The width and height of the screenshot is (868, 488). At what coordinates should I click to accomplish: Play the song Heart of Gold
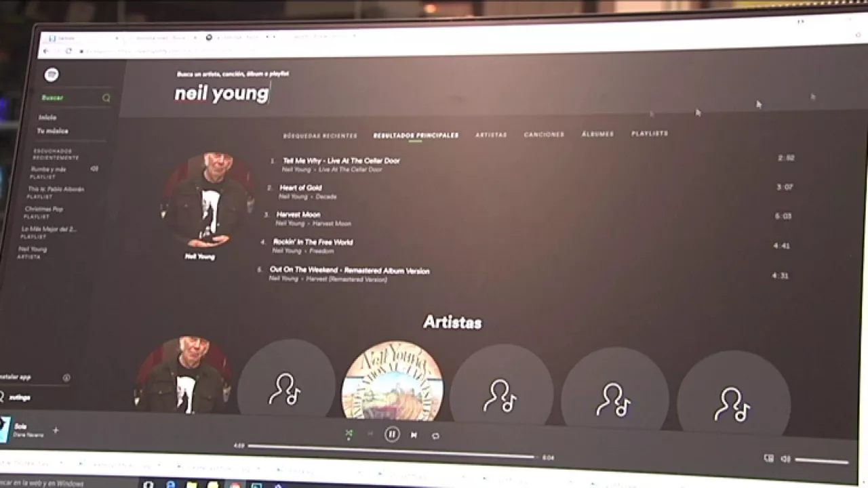[x=300, y=188]
